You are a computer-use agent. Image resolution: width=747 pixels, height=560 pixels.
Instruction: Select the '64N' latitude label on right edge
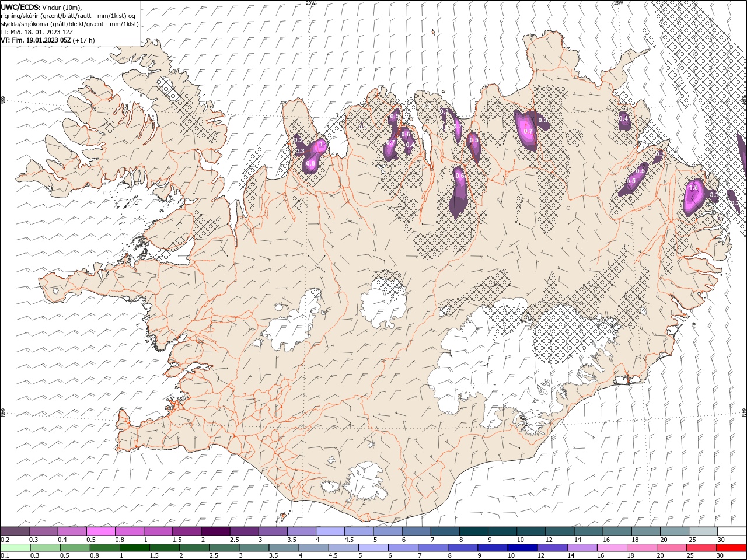(x=744, y=412)
